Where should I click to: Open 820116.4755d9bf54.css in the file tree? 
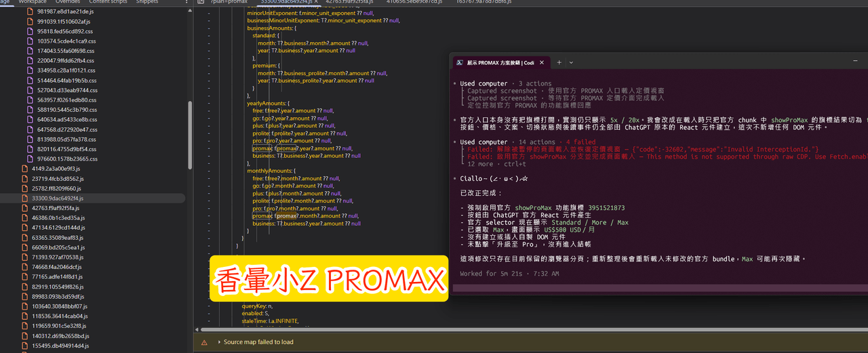click(66, 149)
